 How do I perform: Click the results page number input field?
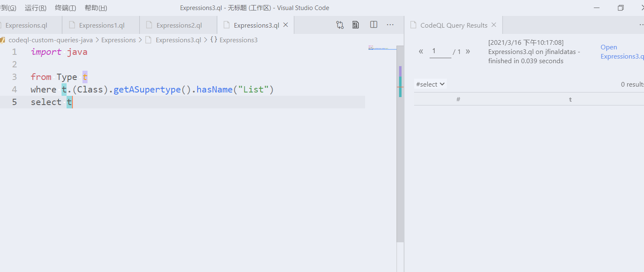point(440,51)
